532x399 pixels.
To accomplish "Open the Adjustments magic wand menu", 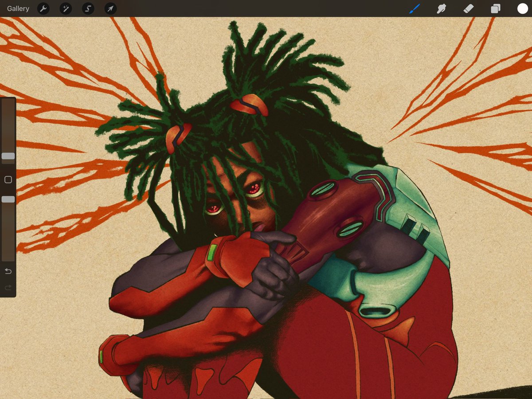I will click(x=66, y=8).
